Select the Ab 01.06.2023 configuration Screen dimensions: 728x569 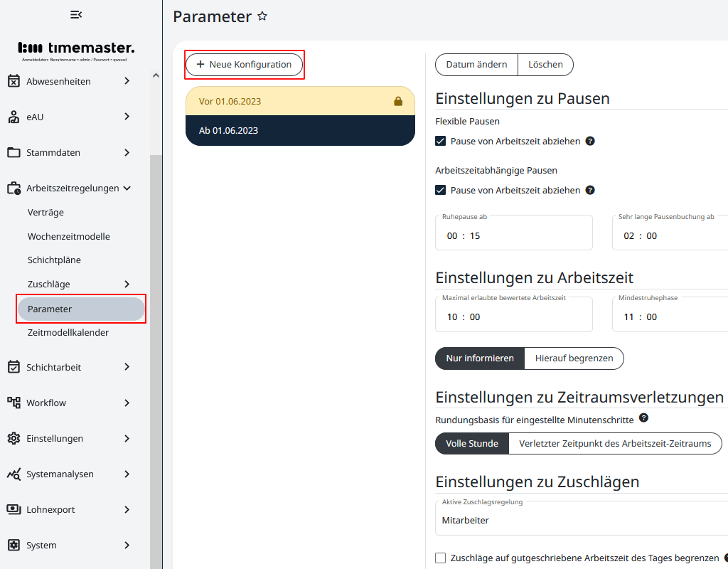[300, 131]
